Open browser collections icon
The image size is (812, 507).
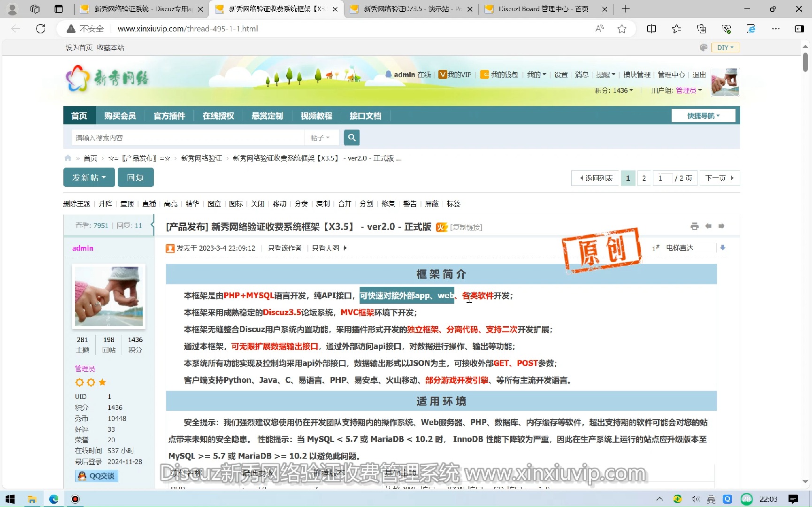click(701, 29)
